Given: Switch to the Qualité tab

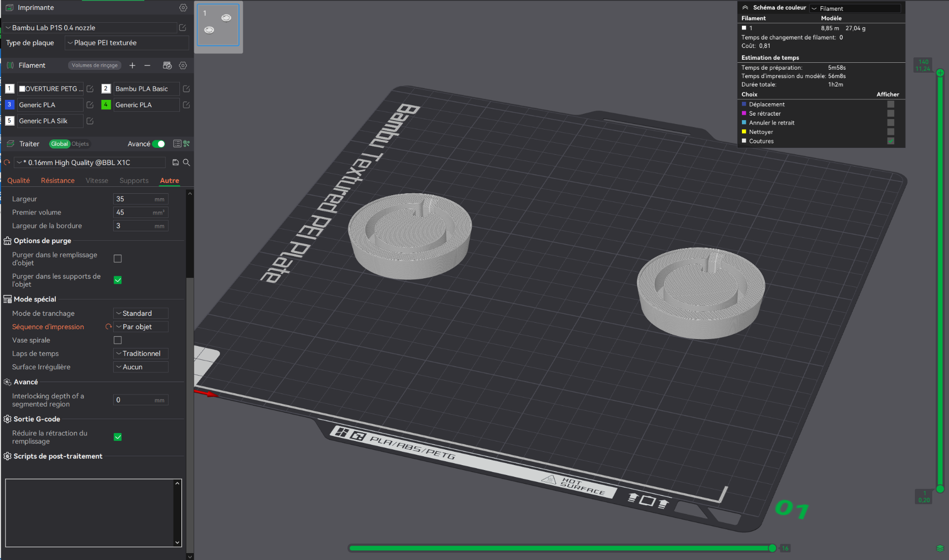Looking at the screenshot, I should click(18, 180).
